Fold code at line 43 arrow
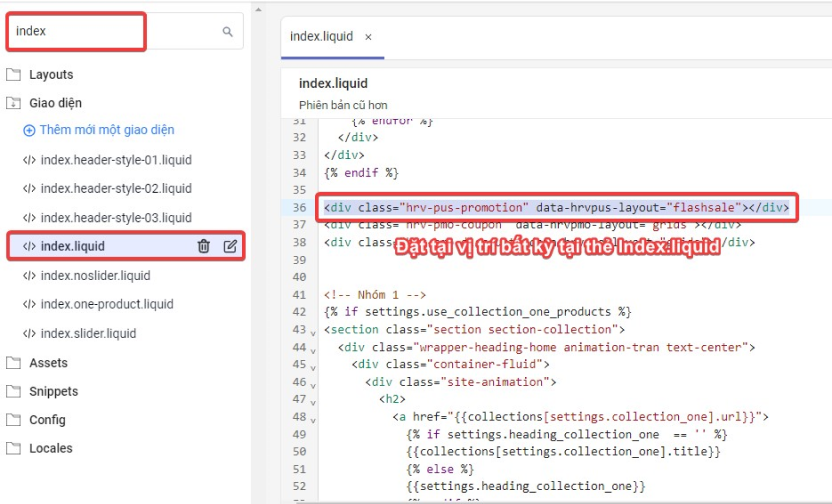 tap(314, 331)
